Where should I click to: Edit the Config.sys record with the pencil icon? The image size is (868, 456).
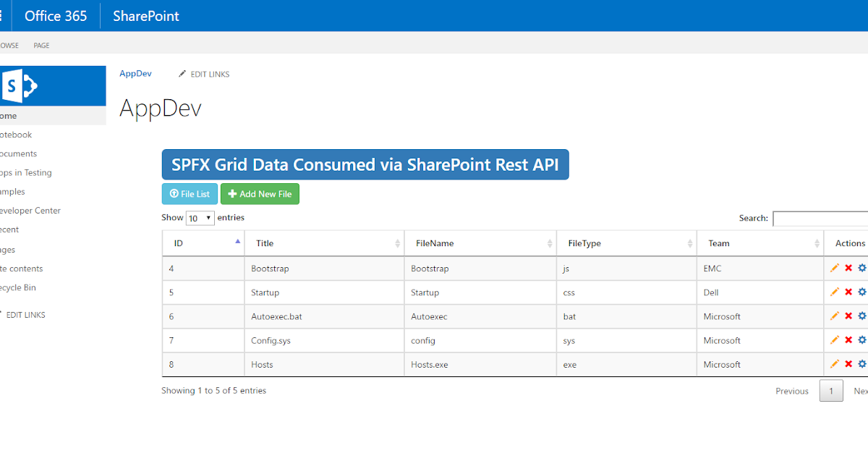(834, 340)
